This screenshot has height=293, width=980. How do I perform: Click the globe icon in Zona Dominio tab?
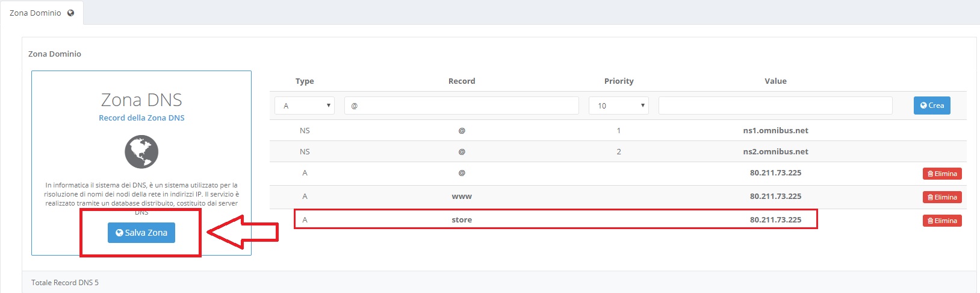point(71,13)
